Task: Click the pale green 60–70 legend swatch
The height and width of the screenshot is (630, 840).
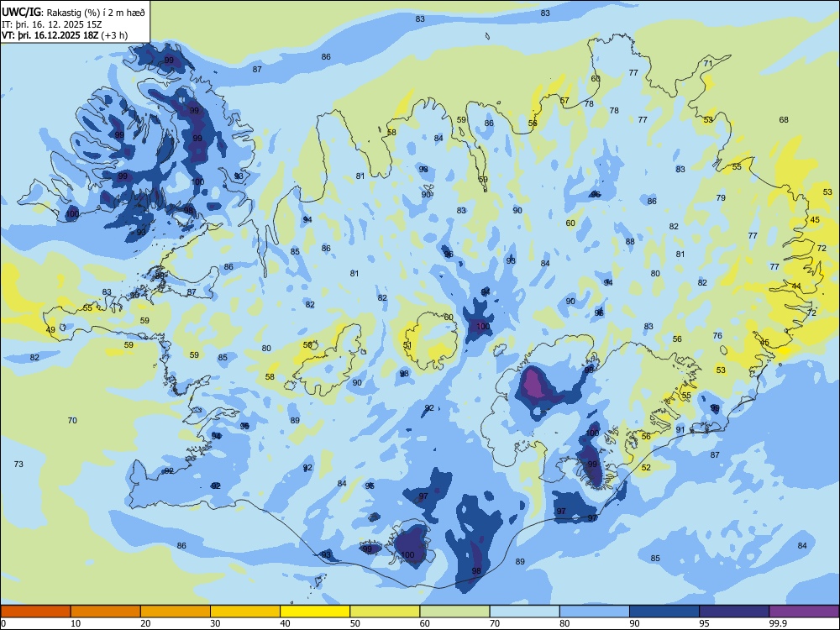Action: (454, 612)
